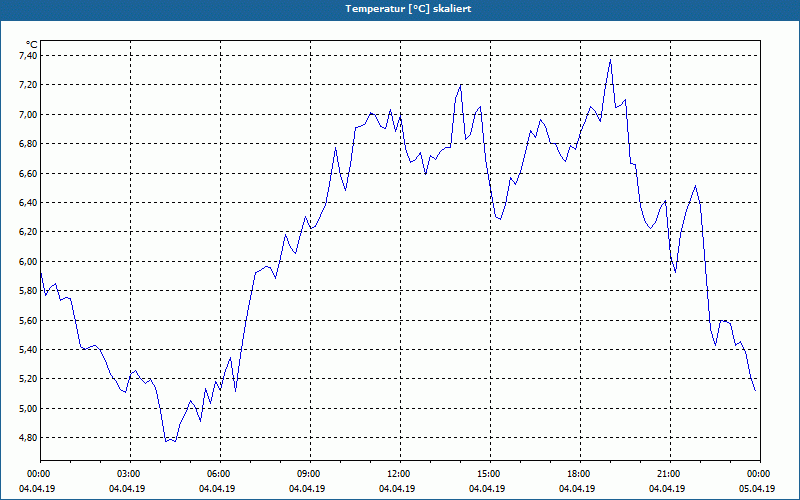This screenshot has height=500, width=800.
Task: Pick the 21:00 x-axis label
Action: [670, 474]
